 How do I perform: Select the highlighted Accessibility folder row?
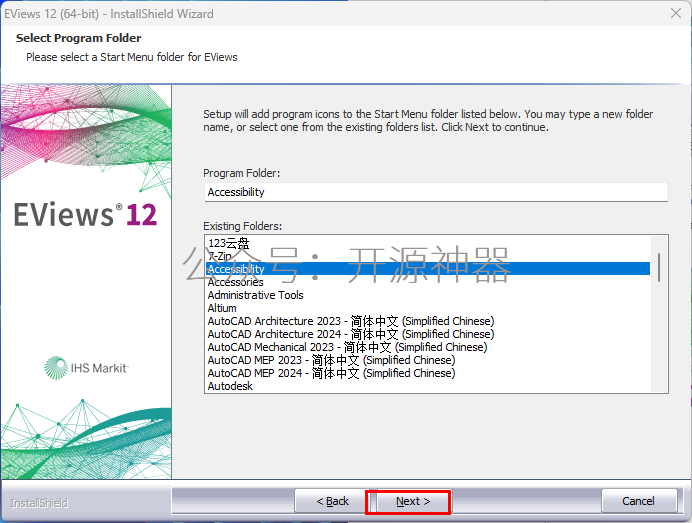click(x=428, y=269)
